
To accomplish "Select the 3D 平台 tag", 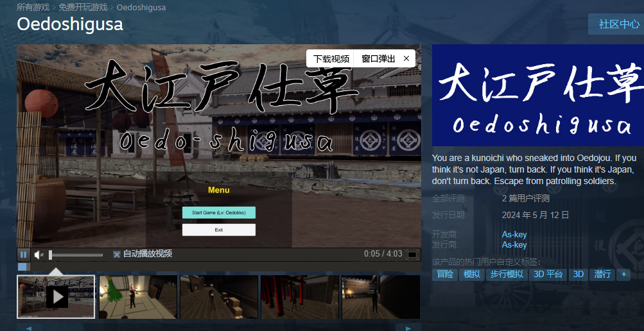I will 548,275.
